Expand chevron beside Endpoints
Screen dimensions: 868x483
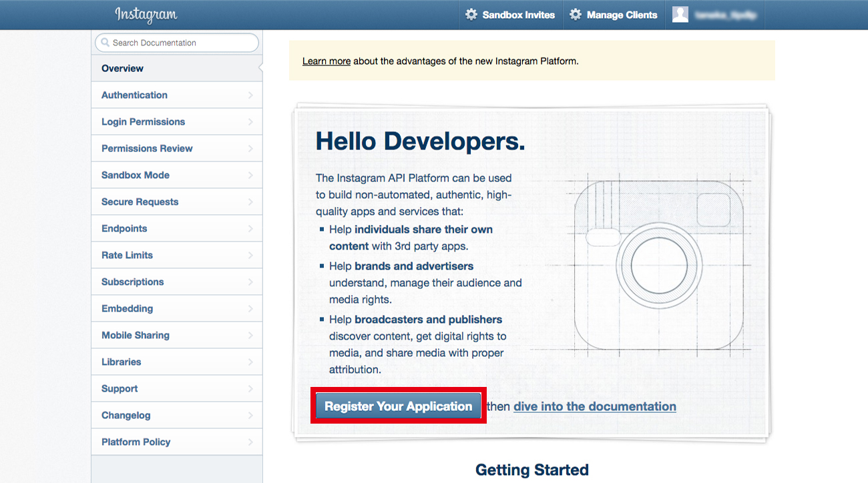pos(250,228)
